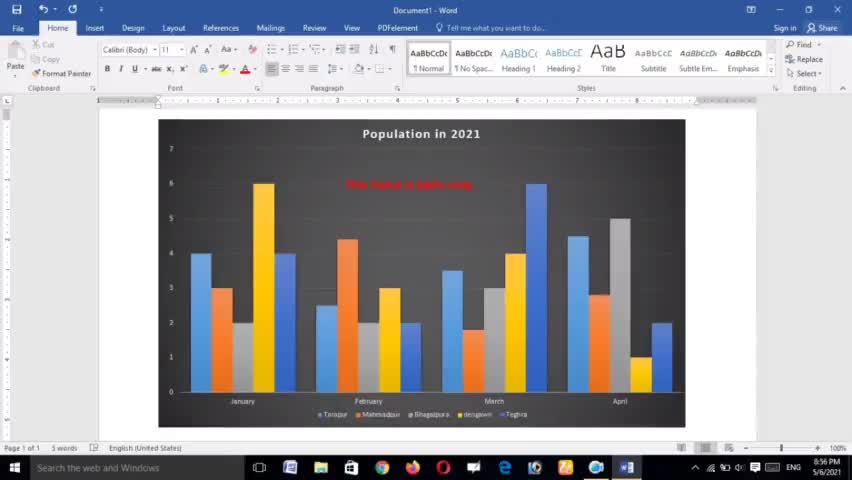Viewport: 852px width, 480px height.
Task: Open the Paragraph dialog launcher
Action: [x=397, y=88]
